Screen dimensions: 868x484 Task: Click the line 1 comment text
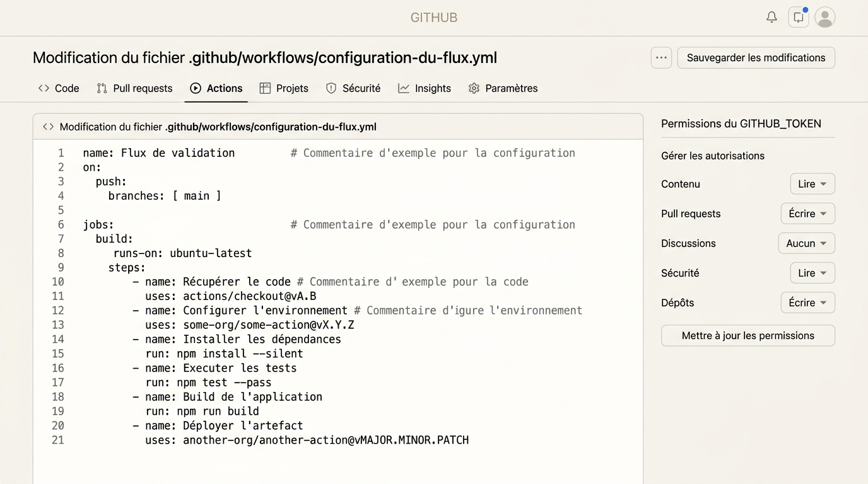click(x=433, y=153)
